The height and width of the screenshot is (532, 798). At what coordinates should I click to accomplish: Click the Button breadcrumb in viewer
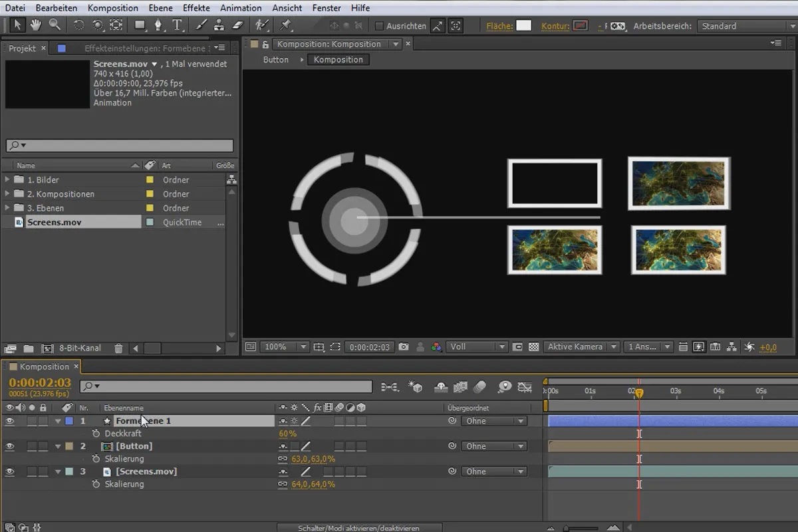[276, 60]
